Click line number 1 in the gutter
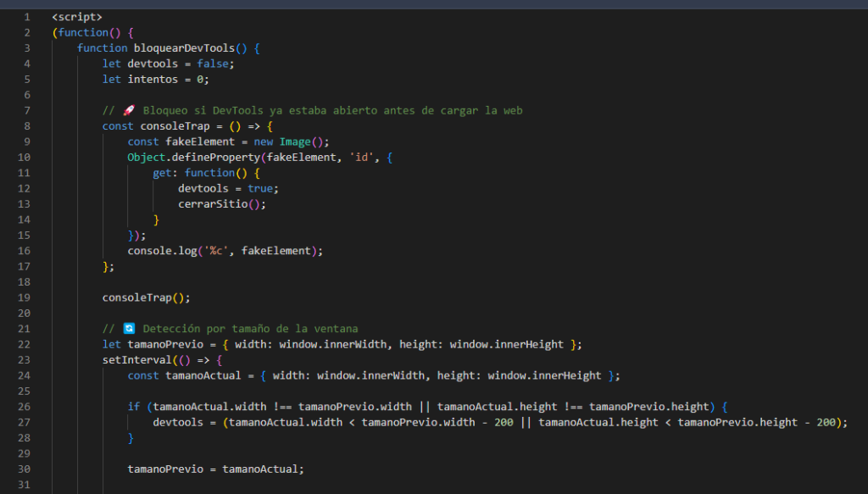This screenshot has height=494, width=868. coord(28,17)
